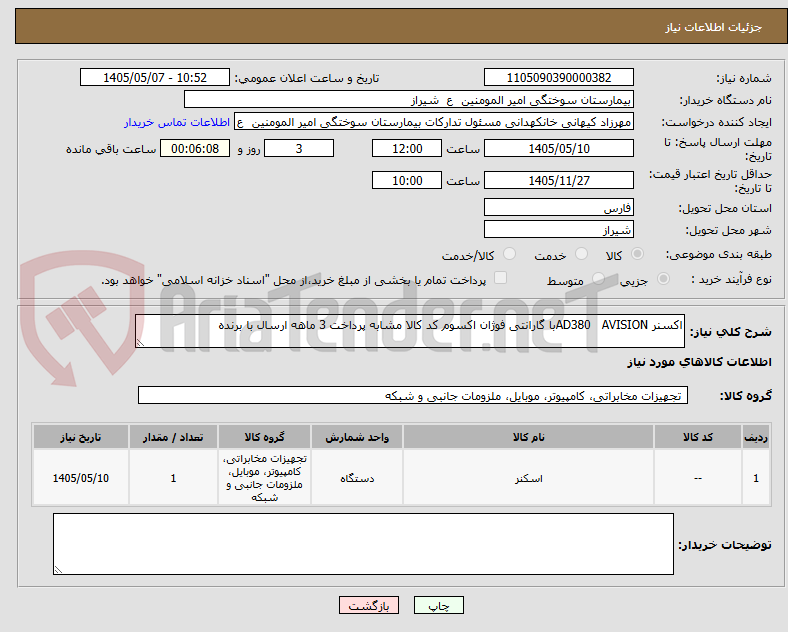Click the تاریخ نیاز column header
Screen dimensions: 788x632
(x=81, y=437)
